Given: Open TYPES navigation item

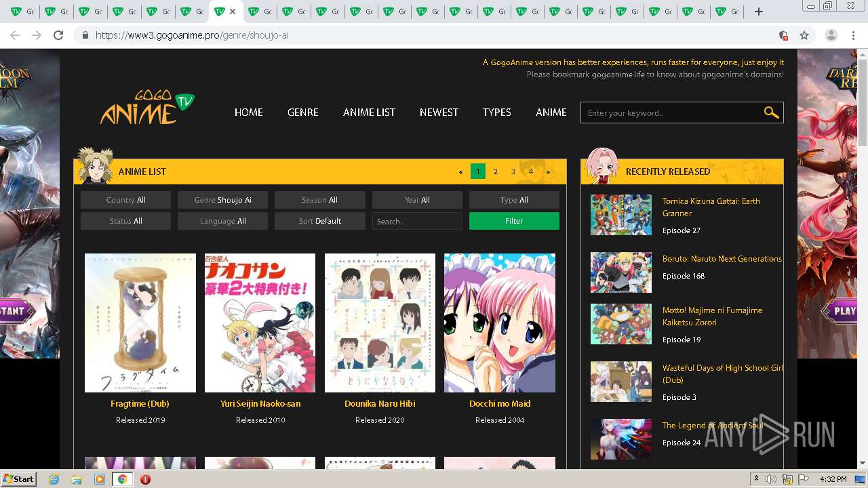Looking at the screenshot, I should tap(496, 113).
